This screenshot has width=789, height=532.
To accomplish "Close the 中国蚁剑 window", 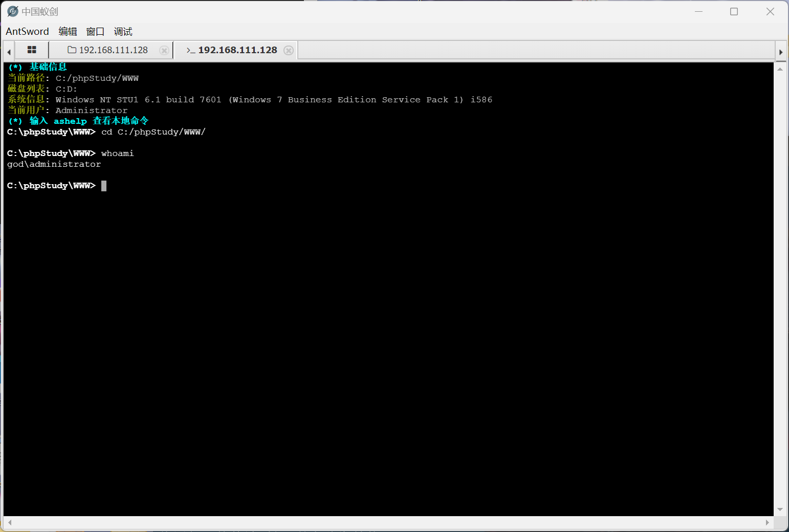I will (x=770, y=11).
